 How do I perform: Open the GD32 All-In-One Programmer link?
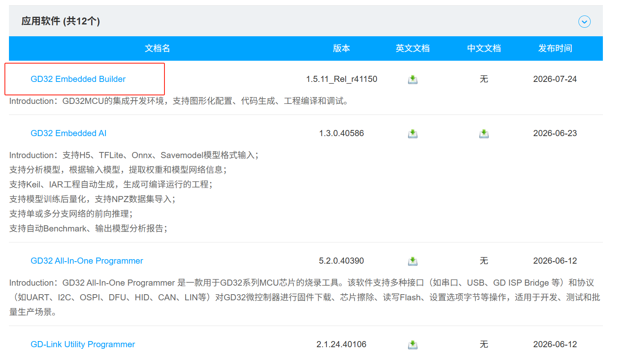87,261
